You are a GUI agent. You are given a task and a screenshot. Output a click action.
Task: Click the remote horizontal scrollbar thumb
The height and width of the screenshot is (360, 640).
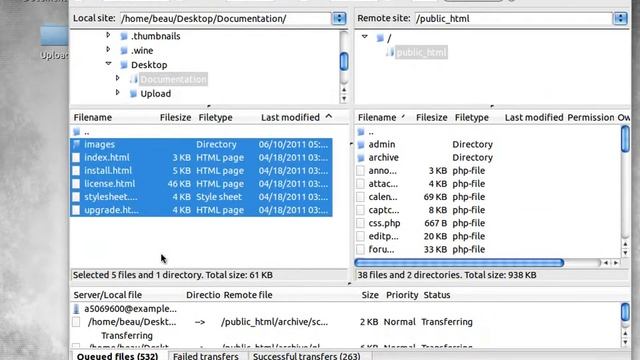point(459,262)
